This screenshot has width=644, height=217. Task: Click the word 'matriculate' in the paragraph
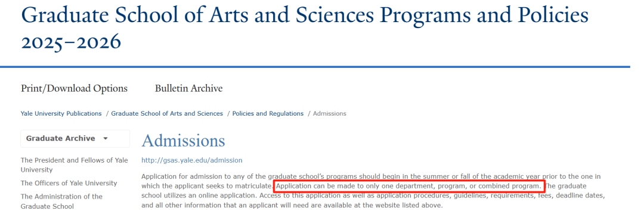coord(255,186)
